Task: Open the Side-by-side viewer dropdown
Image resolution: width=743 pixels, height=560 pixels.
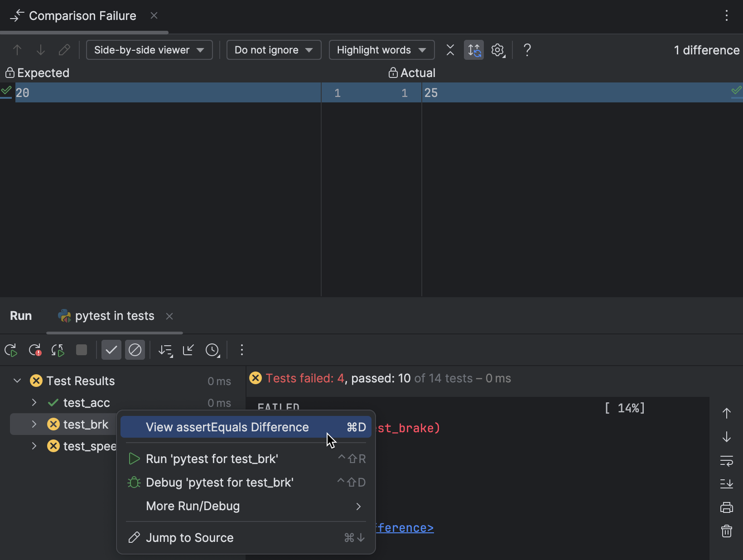Action: click(149, 50)
